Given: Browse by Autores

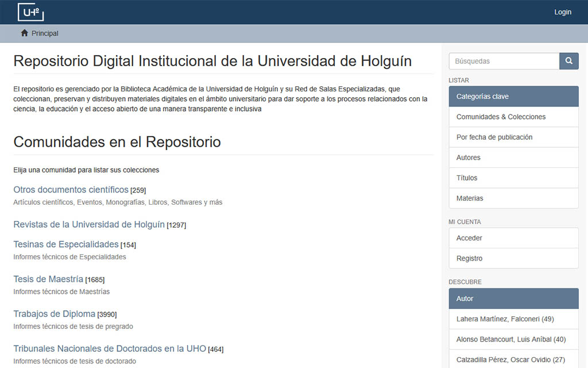Looking at the screenshot, I should click(x=468, y=158).
